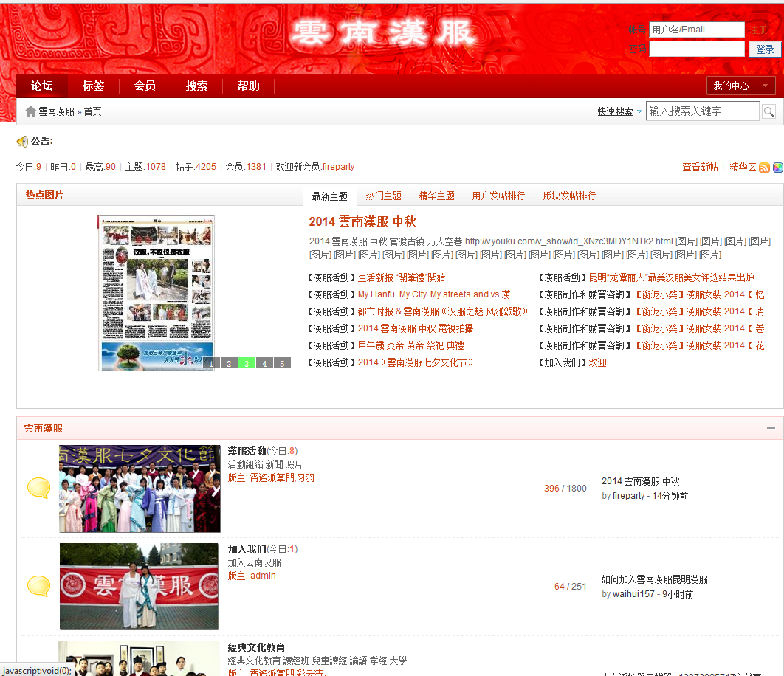Click the 热点图片 section header
784x676 pixels.
[x=44, y=195]
